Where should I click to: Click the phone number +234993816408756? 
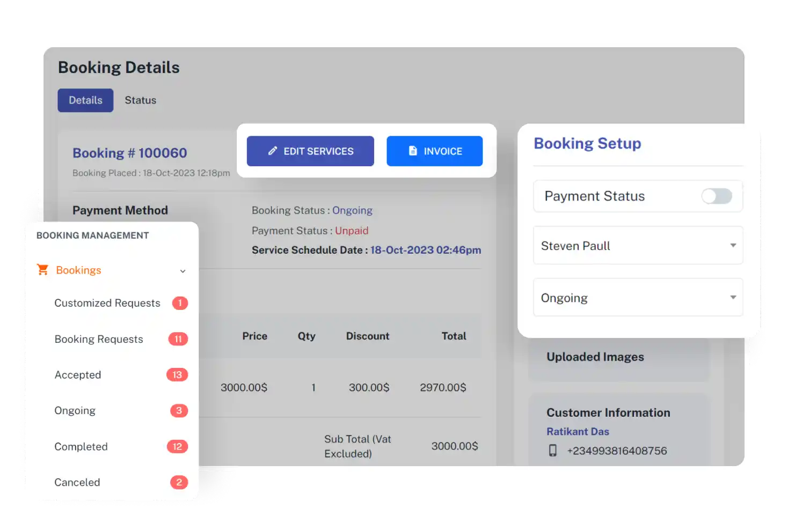(617, 451)
